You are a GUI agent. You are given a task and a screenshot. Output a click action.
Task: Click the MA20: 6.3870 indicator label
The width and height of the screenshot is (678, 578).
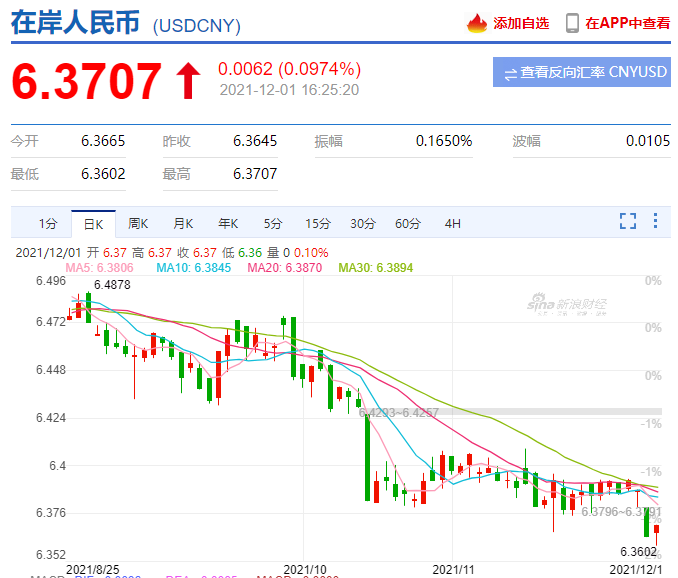click(285, 268)
